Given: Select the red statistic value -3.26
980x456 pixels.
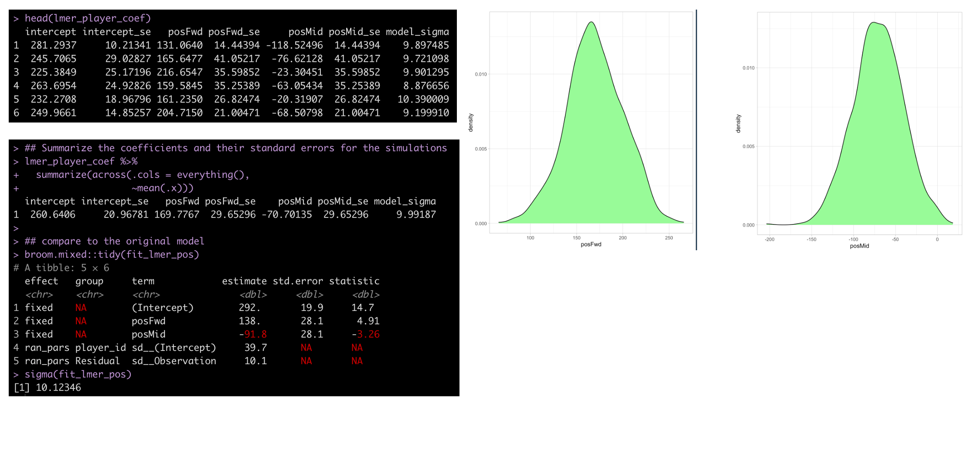Looking at the screenshot, I should (365, 334).
